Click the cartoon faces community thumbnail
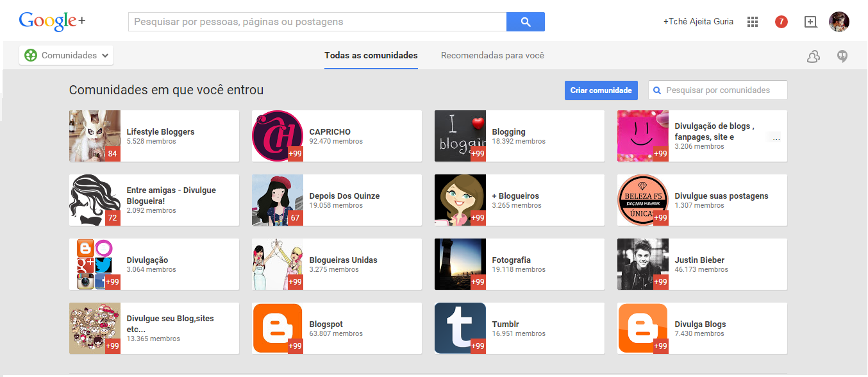The width and height of the screenshot is (868, 377). point(95,328)
